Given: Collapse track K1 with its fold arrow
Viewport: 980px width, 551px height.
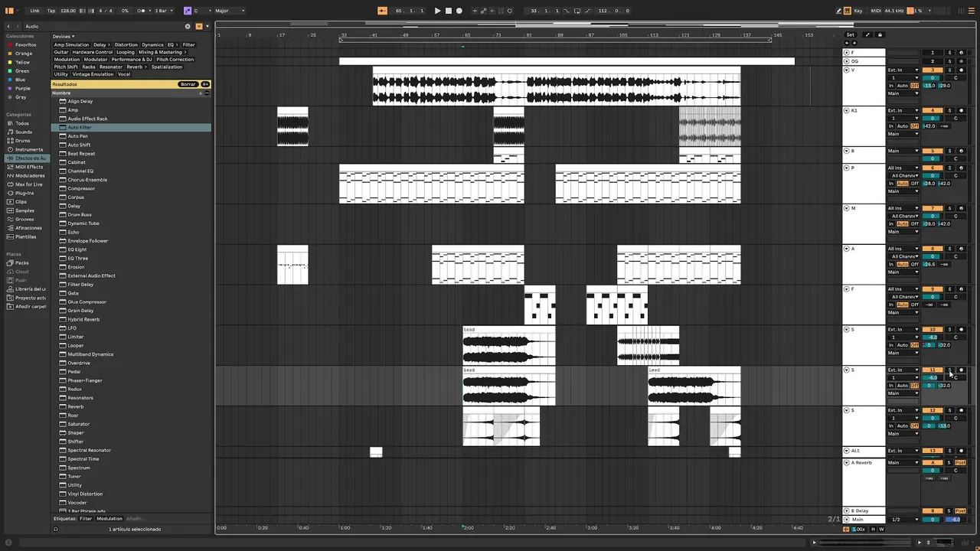Looking at the screenshot, I should point(847,110).
